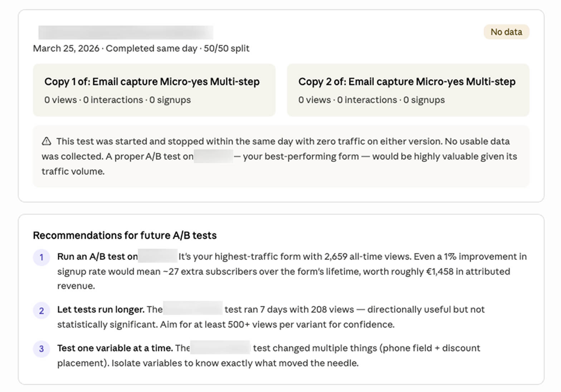Click recommendation number 2 badge
Viewport: 561px width, 392px height.
(42, 310)
